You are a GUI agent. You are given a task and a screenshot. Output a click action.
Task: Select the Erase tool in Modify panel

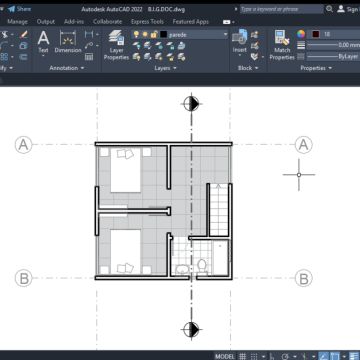pos(24,35)
